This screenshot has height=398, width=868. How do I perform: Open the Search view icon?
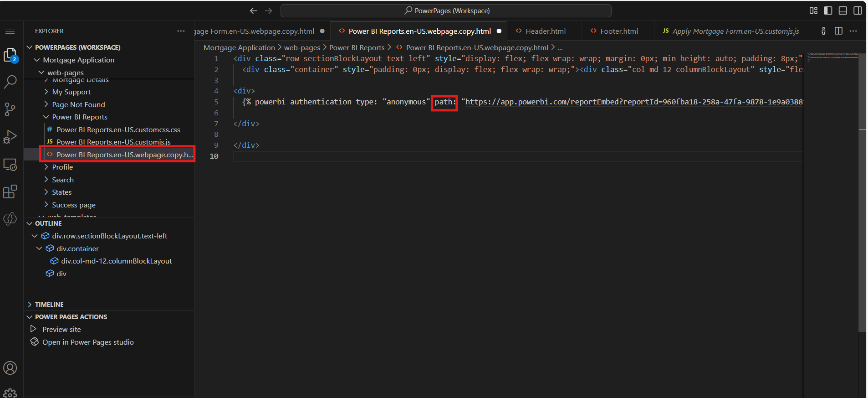click(10, 82)
